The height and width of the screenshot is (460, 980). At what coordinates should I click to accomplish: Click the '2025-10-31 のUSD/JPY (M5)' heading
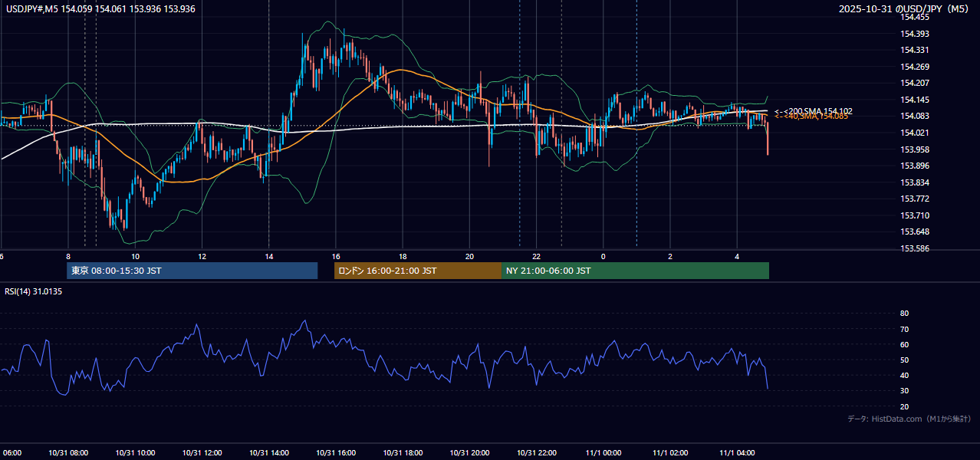pos(906,9)
